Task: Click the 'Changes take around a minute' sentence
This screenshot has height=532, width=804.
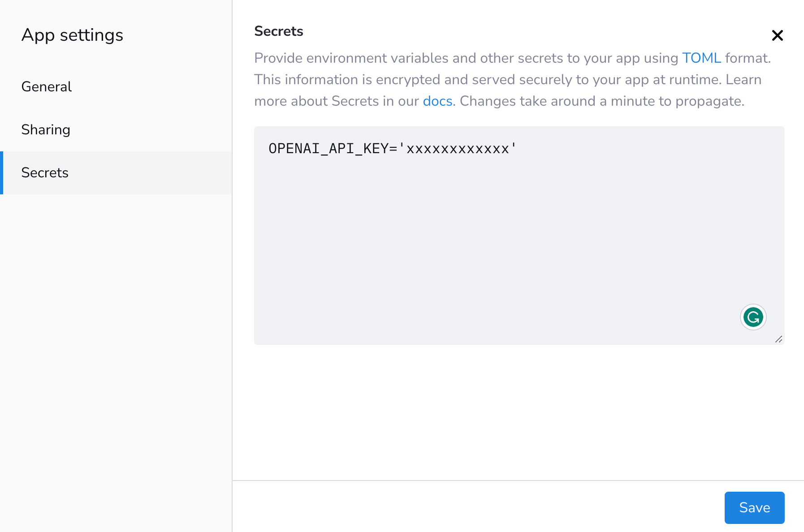Action: [x=601, y=101]
